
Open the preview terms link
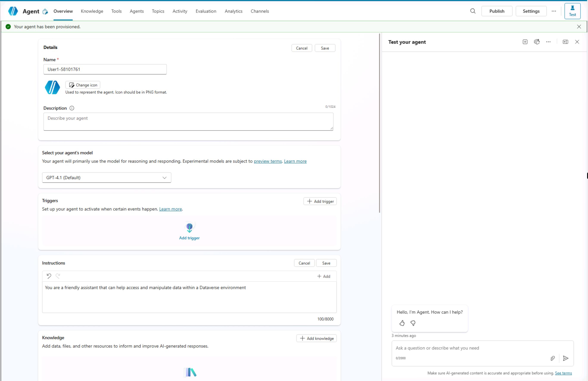tap(268, 161)
